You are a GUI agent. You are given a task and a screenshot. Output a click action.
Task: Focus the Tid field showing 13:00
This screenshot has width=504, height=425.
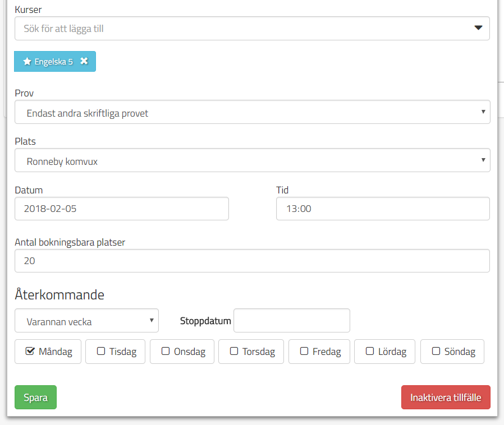[x=383, y=209]
